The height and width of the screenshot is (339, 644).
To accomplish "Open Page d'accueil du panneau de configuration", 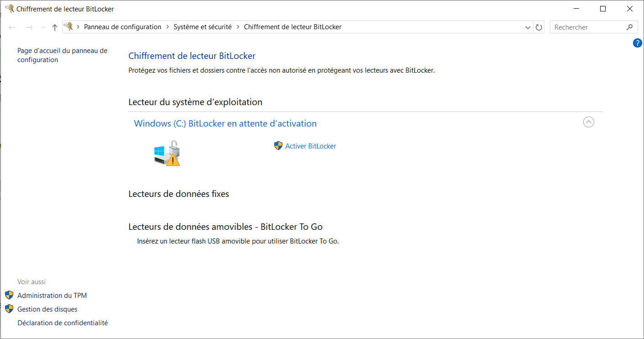I will click(x=62, y=55).
